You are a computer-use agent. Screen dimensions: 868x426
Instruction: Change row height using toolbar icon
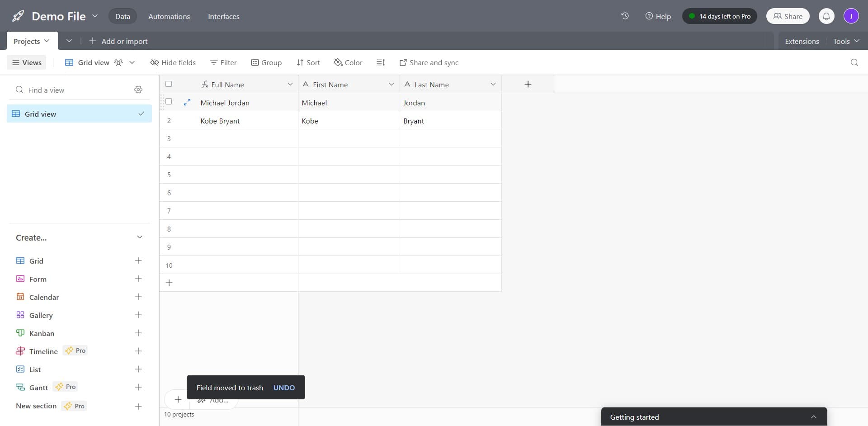point(381,62)
